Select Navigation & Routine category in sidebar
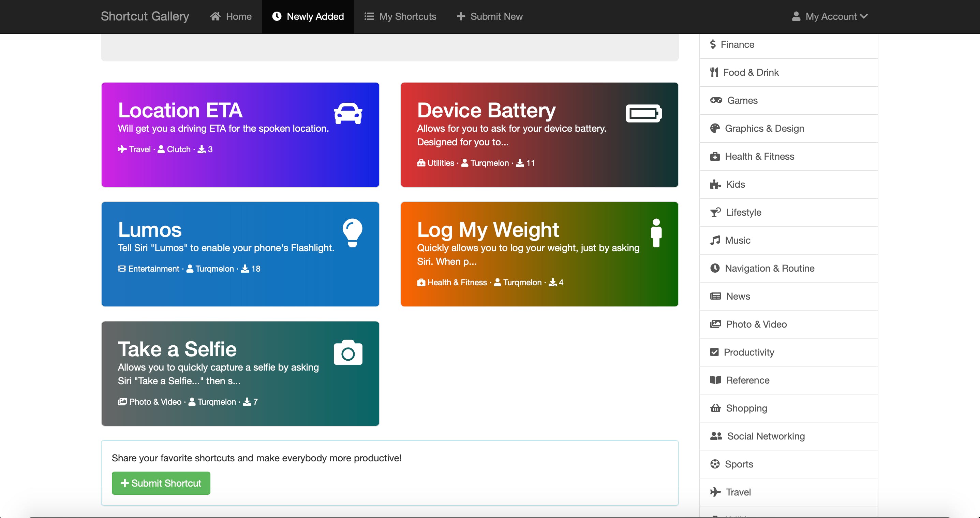Viewport: 980px width, 518px height. 789,268
